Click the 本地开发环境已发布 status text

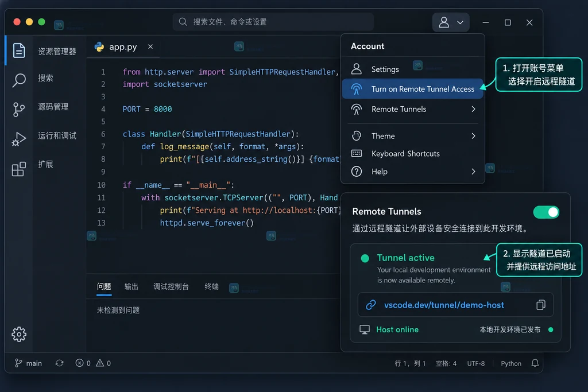510,329
